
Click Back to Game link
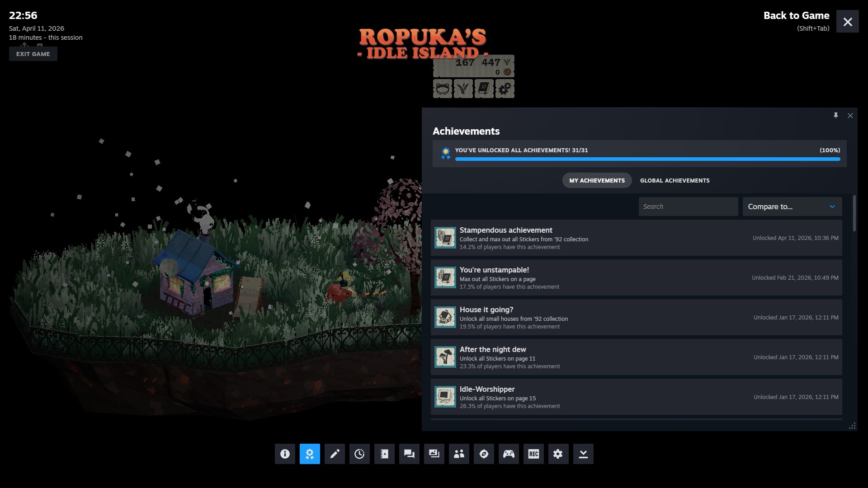[x=796, y=16]
